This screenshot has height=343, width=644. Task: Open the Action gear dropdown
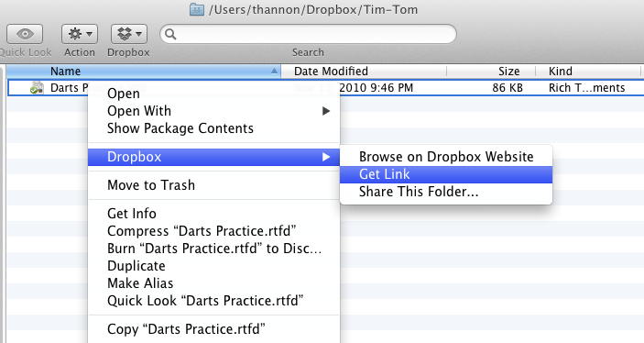[80, 34]
